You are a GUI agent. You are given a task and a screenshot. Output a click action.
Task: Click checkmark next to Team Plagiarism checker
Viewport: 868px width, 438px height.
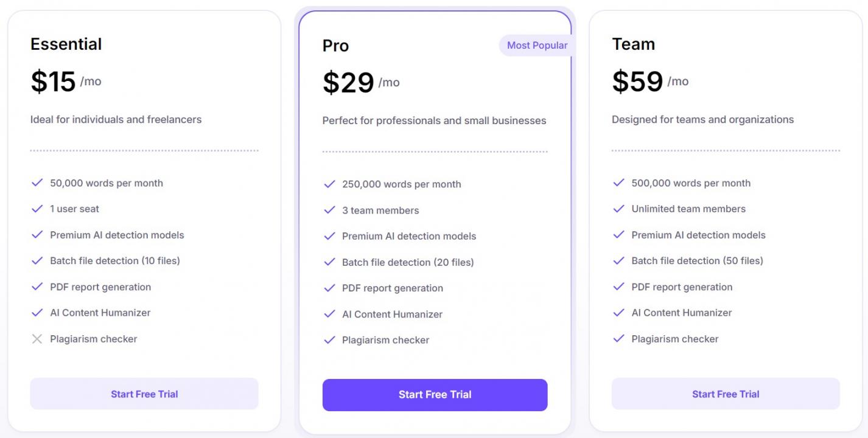[x=619, y=339]
